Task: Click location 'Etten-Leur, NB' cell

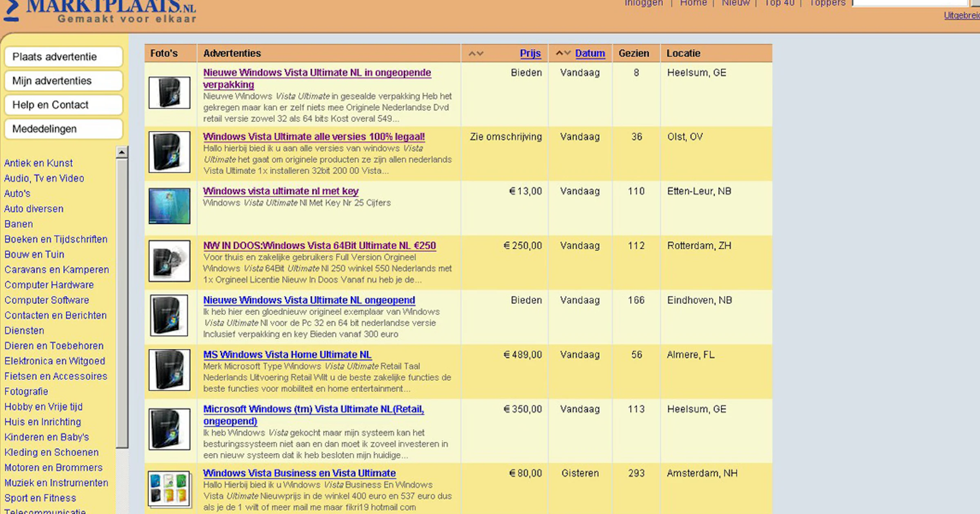Action: click(x=699, y=191)
